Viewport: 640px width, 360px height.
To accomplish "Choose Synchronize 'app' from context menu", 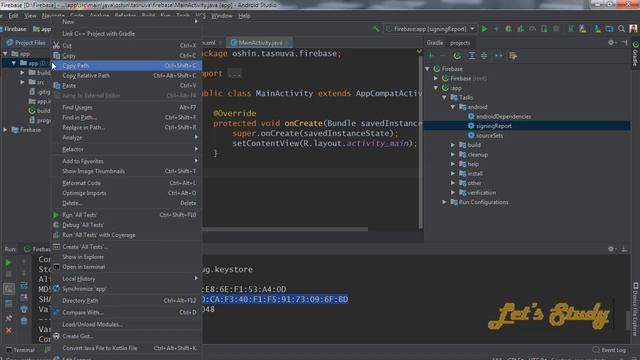I will [x=127, y=289].
